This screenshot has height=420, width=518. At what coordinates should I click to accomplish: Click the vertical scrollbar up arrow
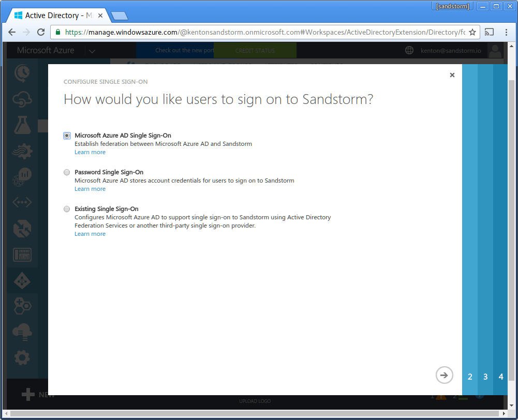click(511, 46)
